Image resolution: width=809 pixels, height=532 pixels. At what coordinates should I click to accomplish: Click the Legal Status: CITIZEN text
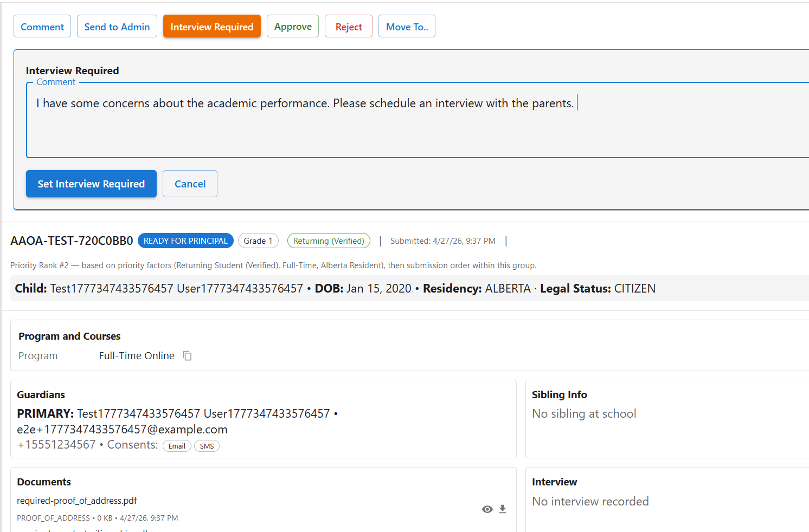pyautogui.click(x=598, y=288)
